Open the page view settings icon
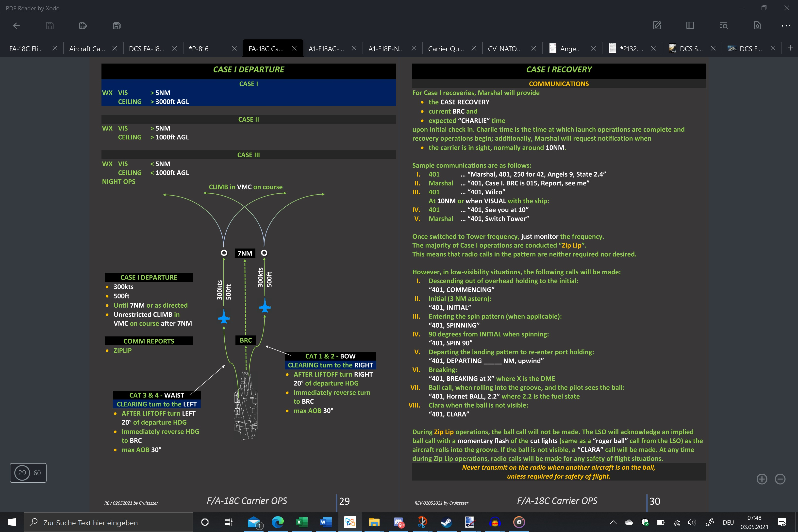798x532 pixels. click(x=757, y=25)
